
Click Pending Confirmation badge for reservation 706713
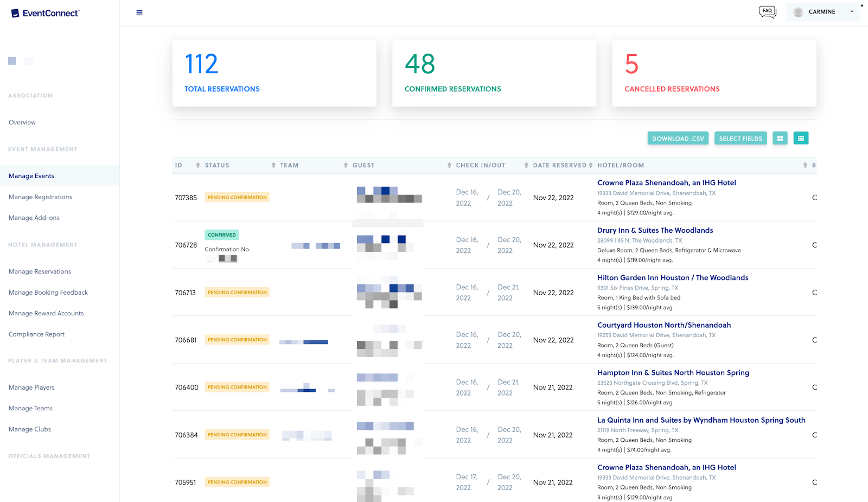(237, 293)
